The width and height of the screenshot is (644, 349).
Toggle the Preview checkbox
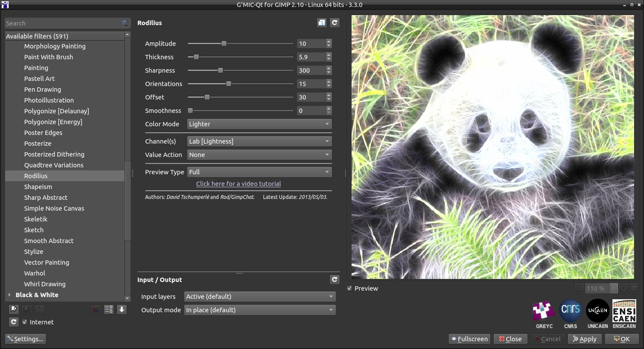[x=350, y=288]
